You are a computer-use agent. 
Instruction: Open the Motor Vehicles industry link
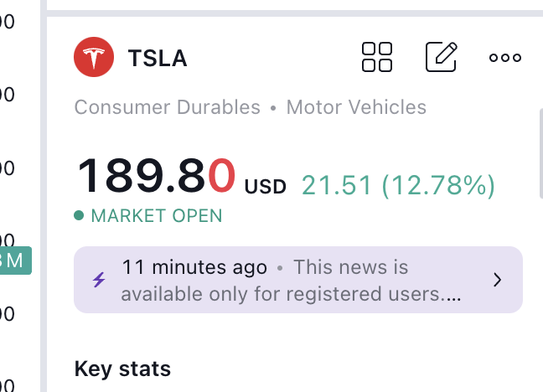point(356,107)
